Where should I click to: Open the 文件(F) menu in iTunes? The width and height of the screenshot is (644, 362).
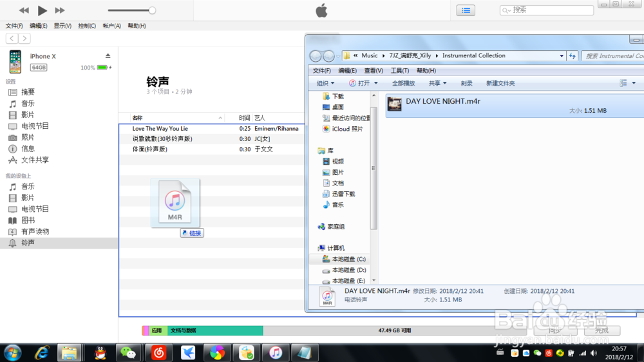14,26
